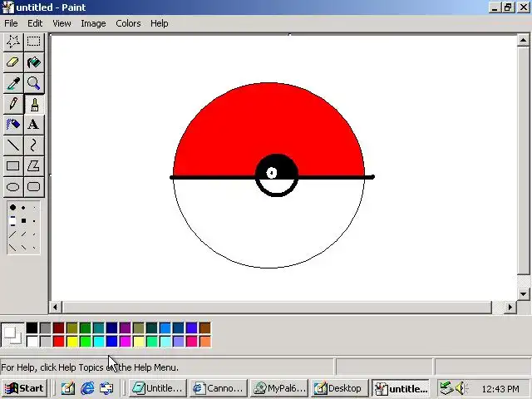Click the Paint icon in the title bar
532x399 pixels.
(7, 7)
